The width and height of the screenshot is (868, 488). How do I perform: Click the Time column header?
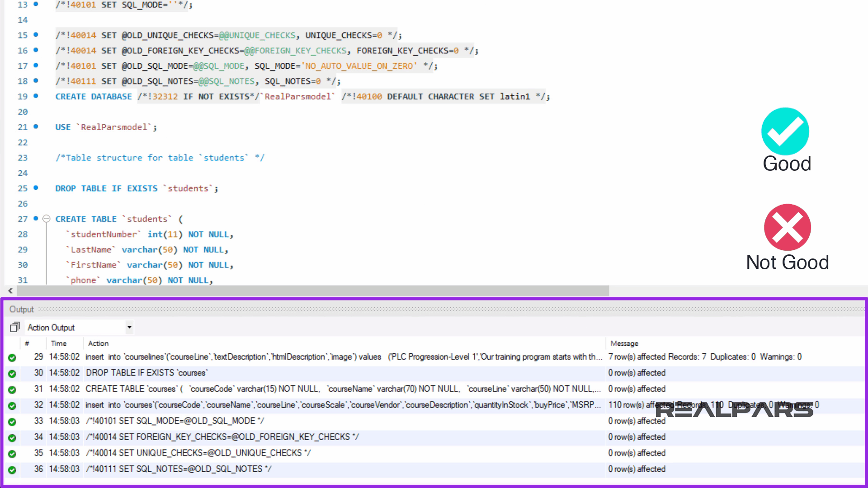[58, 343]
